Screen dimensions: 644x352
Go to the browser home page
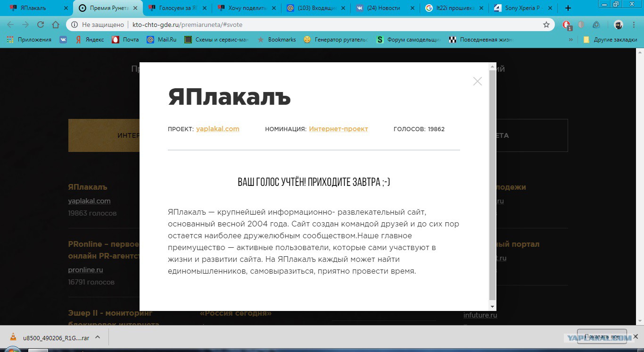click(x=56, y=25)
